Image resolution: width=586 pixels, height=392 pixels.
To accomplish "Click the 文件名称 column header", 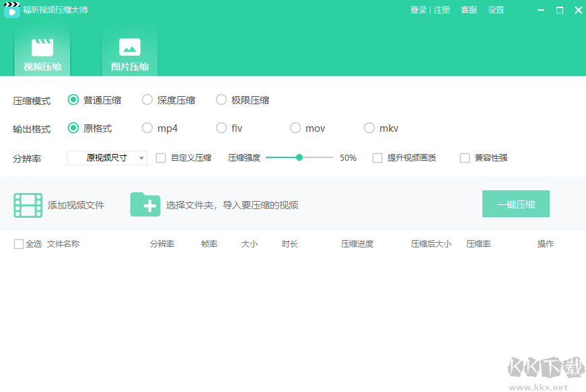I will click(63, 244).
